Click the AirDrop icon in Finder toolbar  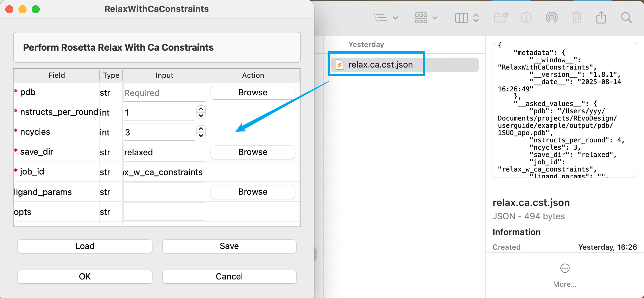click(x=551, y=18)
